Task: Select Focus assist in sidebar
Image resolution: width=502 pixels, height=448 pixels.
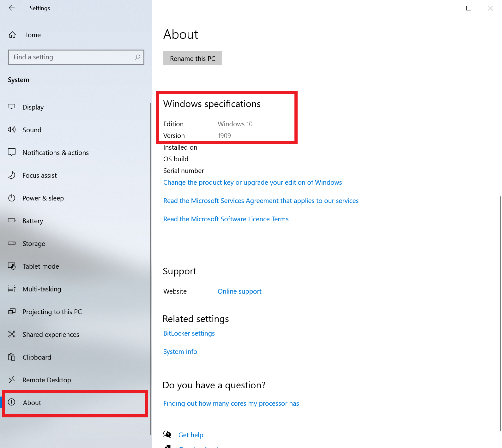Action: 75,175
